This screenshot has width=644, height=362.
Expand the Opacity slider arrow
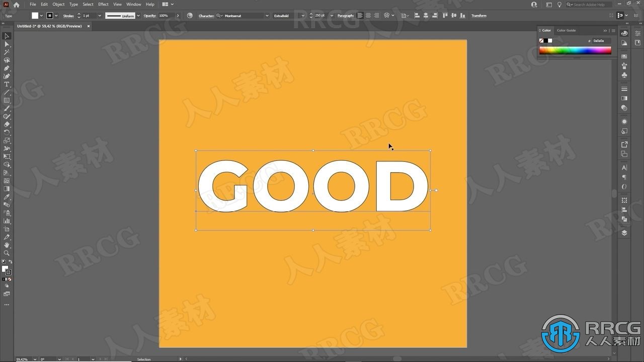[x=178, y=16]
